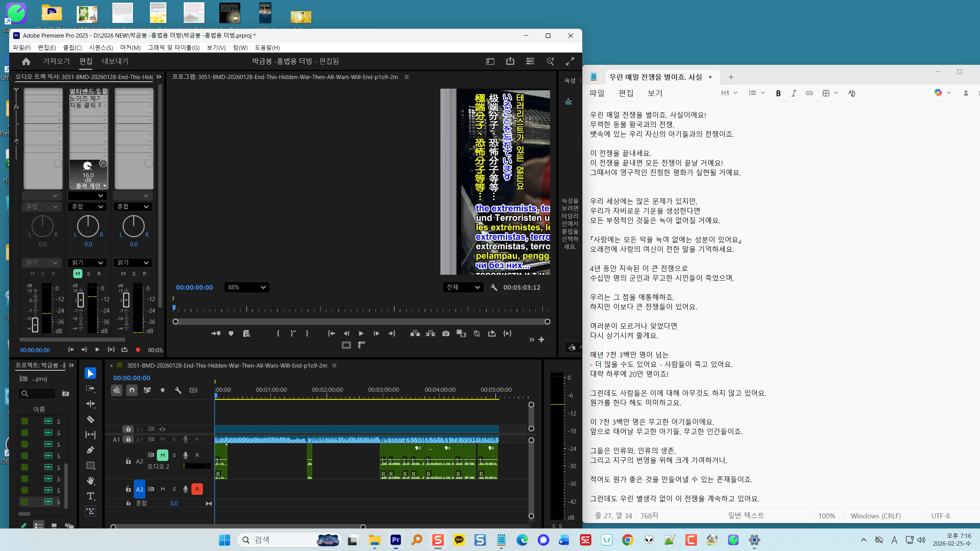Select the Razor tool in the timeline toolbox
This screenshot has height=551, width=980.
(x=91, y=419)
